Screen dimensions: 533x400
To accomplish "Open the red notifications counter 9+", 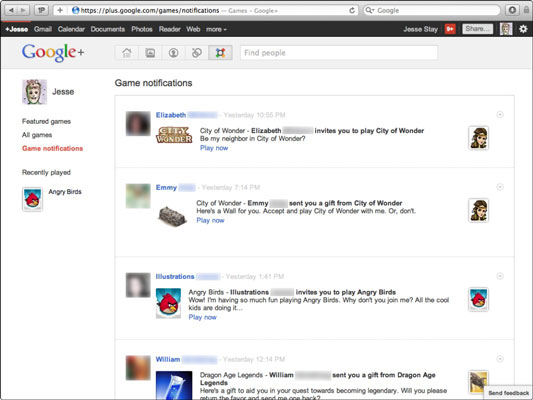I will [x=450, y=29].
